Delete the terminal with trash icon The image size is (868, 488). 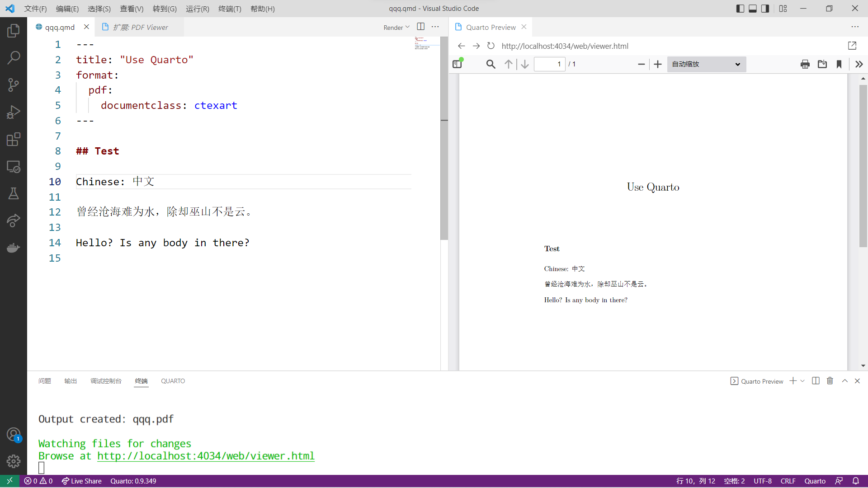pyautogui.click(x=830, y=381)
